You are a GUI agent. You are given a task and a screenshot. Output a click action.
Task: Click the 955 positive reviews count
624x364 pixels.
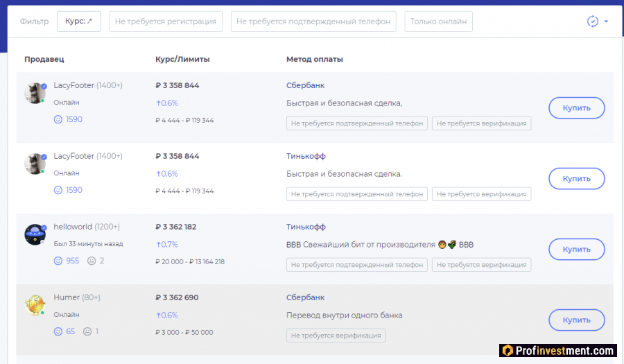click(x=72, y=261)
